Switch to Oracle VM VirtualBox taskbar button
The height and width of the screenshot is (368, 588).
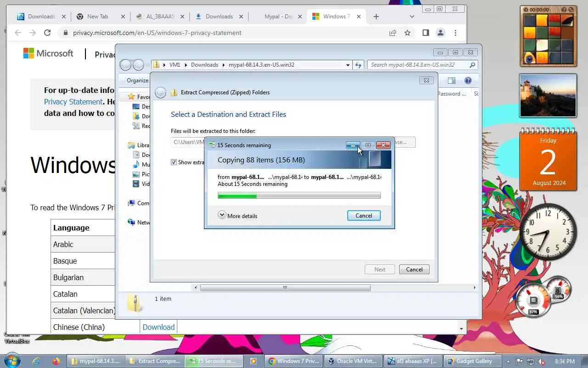[x=353, y=361]
